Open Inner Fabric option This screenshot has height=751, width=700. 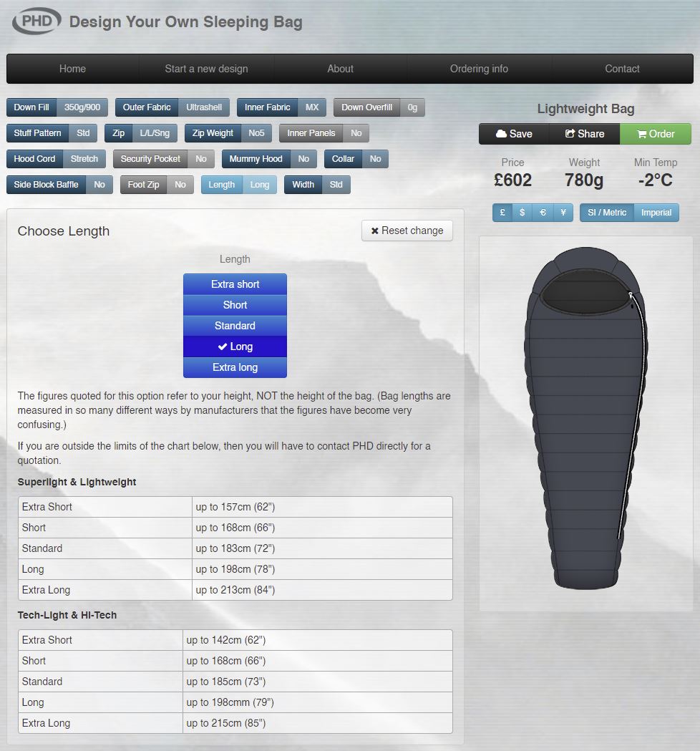click(x=281, y=107)
